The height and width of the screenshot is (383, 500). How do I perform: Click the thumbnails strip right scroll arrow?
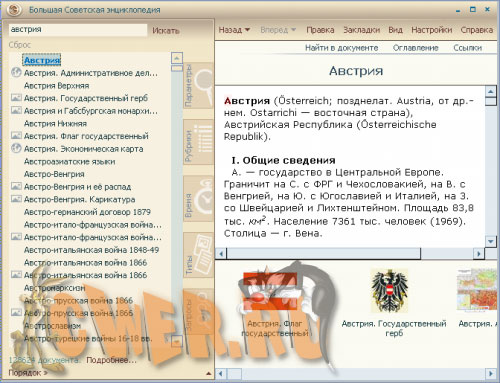pyautogui.click(x=491, y=373)
